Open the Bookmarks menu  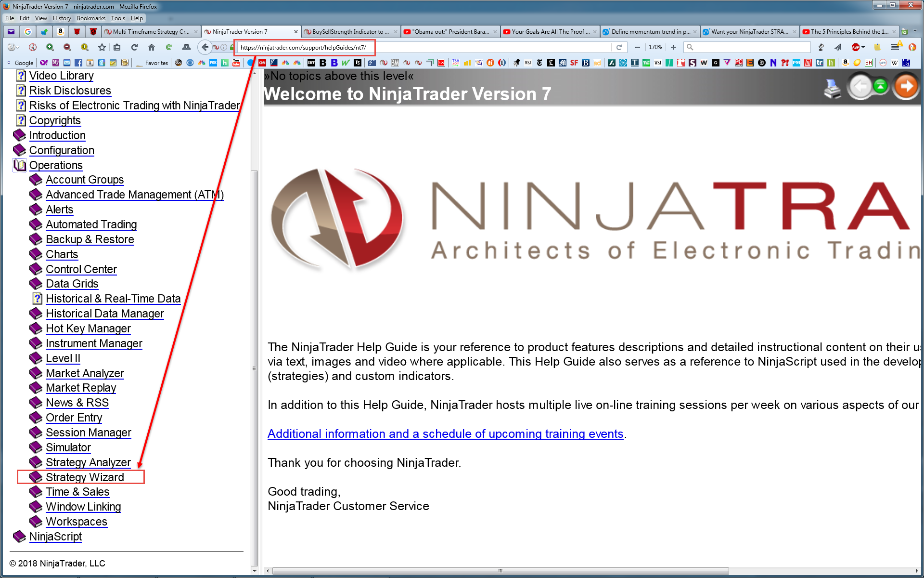point(90,18)
